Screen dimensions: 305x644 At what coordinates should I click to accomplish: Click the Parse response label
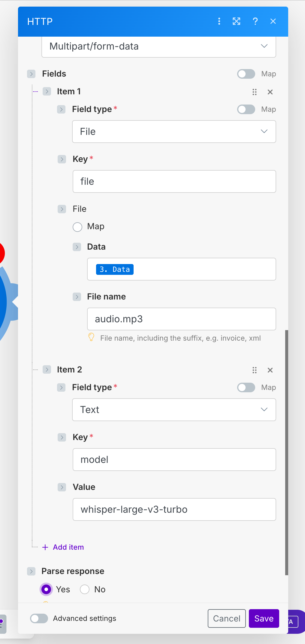coord(73,571)
